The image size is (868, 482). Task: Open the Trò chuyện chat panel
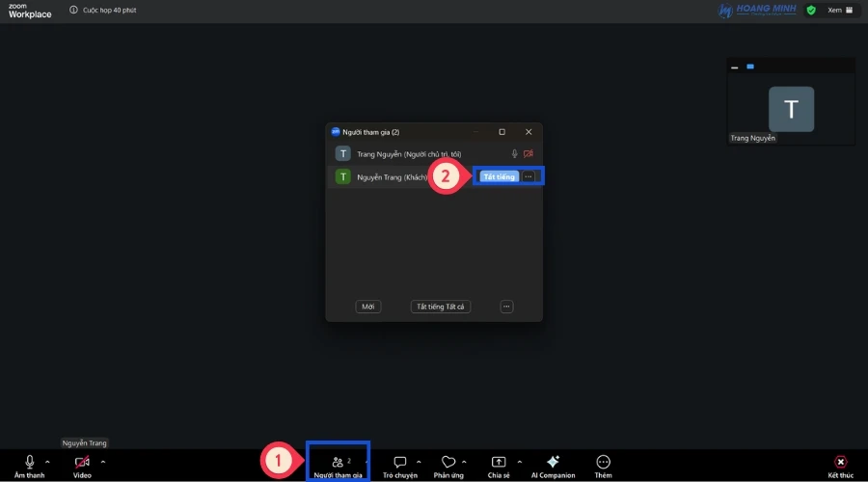399,465
